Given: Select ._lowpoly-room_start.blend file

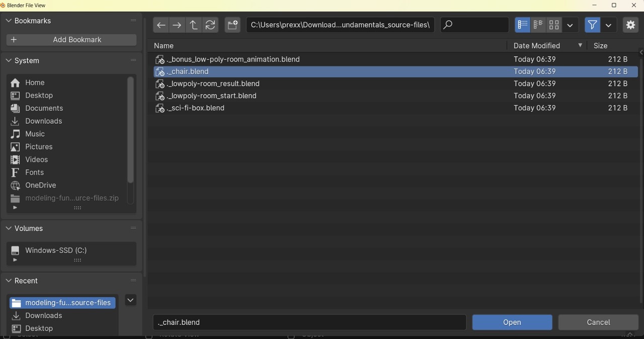Looking at the screenshot, I should [395, 96].
